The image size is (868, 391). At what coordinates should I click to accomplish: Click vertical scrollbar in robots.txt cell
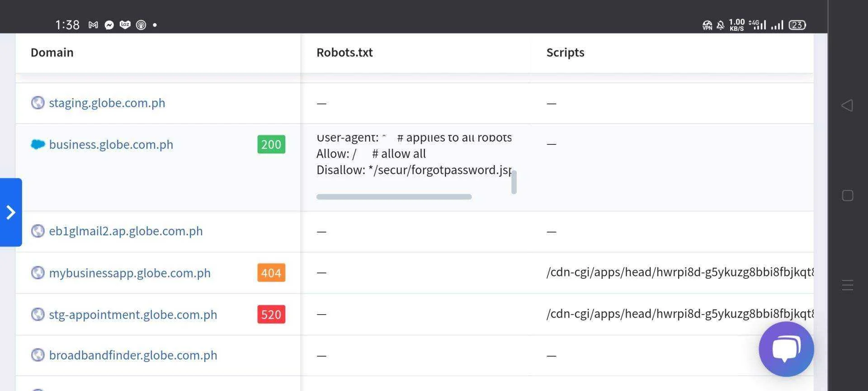tap(514, 182)
